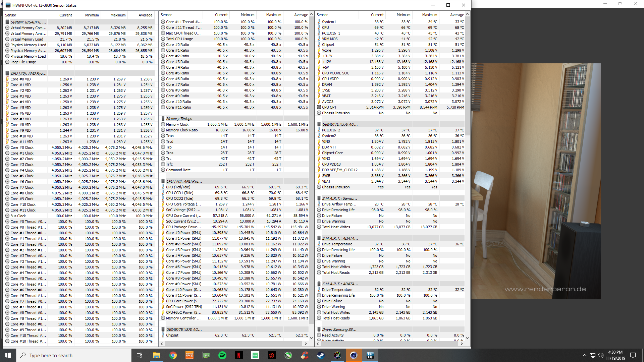Select the 'Command Rate' timing row

(x=234, y=170)
